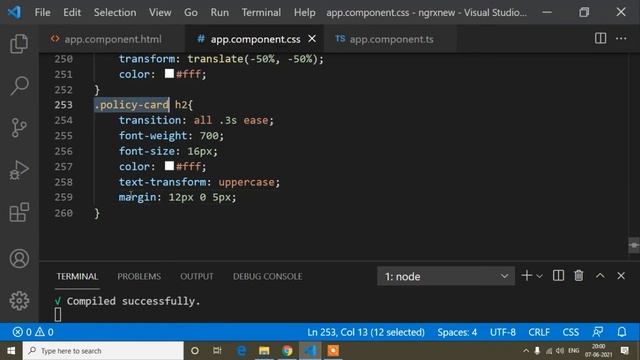Screen dimensions: 640x360
Task: Switch to the PROBLEMS panel tab
Action: pos(139,276)
